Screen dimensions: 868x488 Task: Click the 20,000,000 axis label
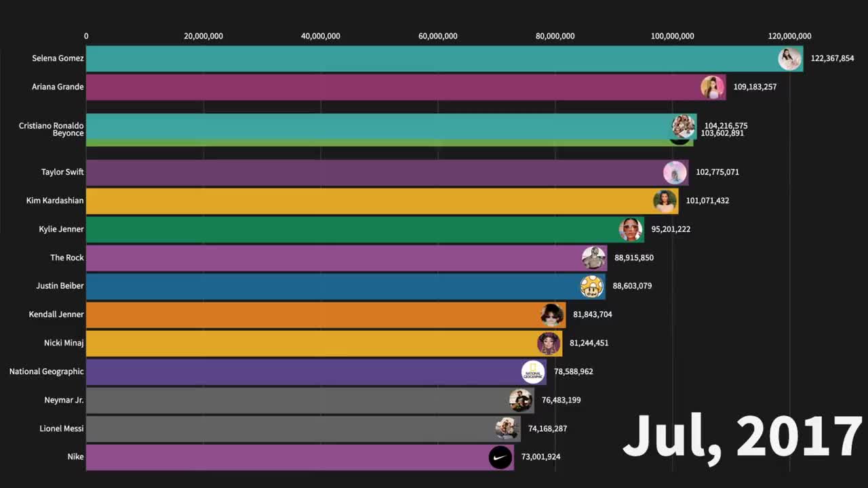click(203, 37)
